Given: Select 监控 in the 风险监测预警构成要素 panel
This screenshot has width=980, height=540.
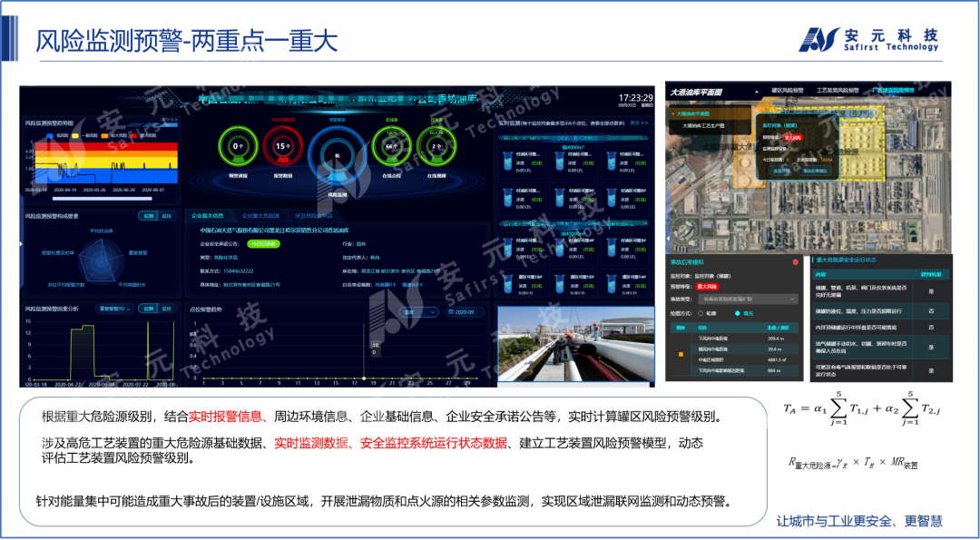Looking at the screenshot, I should tap(166, 216).
